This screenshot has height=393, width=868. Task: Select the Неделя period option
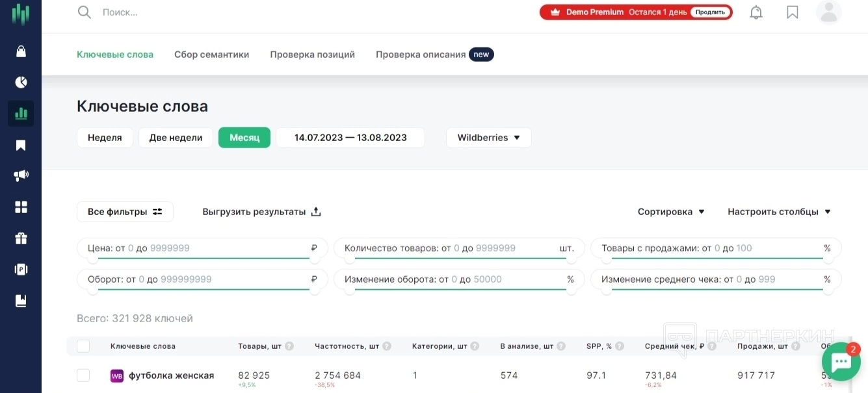[105, 138]
